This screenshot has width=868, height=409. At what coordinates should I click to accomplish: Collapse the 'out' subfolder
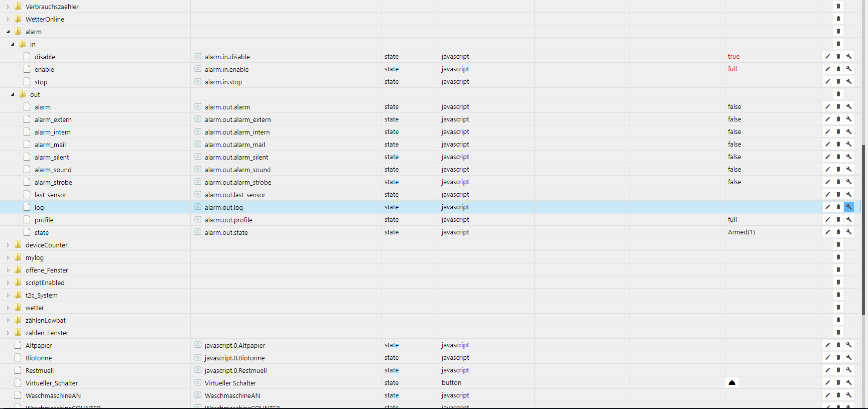point(13,94)
